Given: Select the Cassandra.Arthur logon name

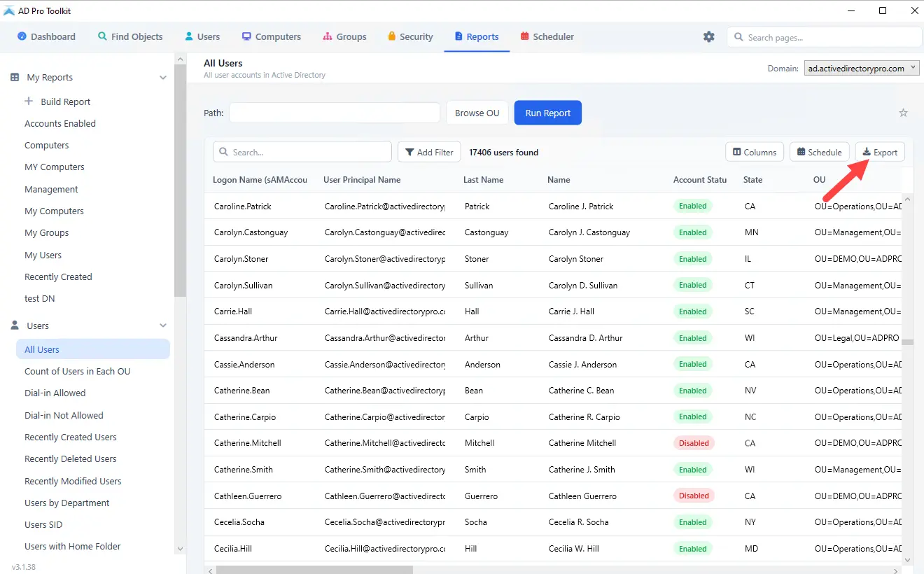Looking at the screenshot, I should coord(246,338).
